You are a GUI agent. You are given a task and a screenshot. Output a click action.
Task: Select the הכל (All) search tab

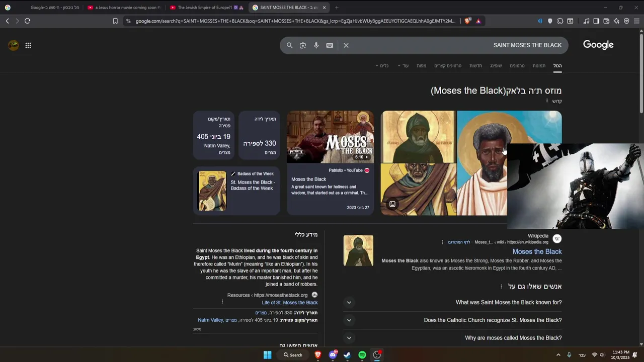pyautogui.click(x=557, y=66)
